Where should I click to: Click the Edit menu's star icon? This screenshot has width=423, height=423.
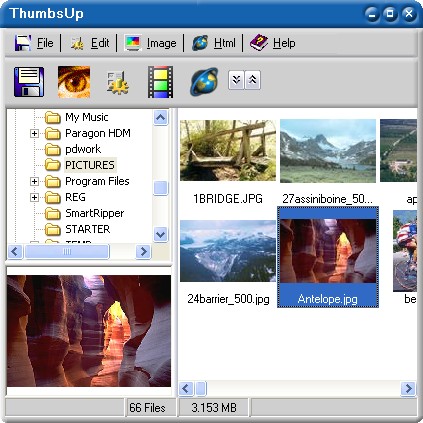tap(78, 43)
